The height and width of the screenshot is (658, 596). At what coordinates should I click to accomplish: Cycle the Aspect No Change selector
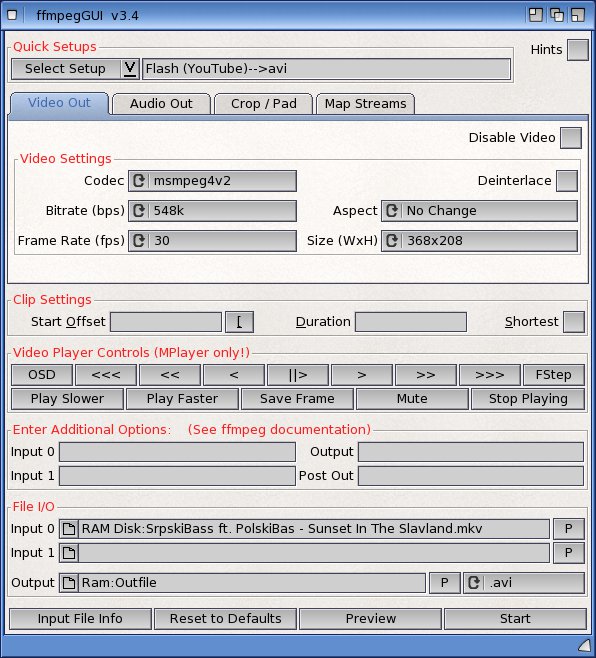(479, 211)
